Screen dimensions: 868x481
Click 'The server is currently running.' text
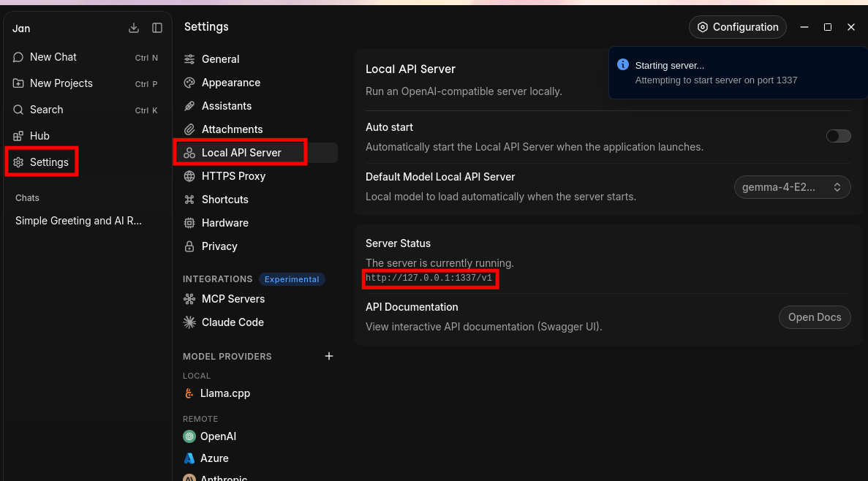point(439,263)
